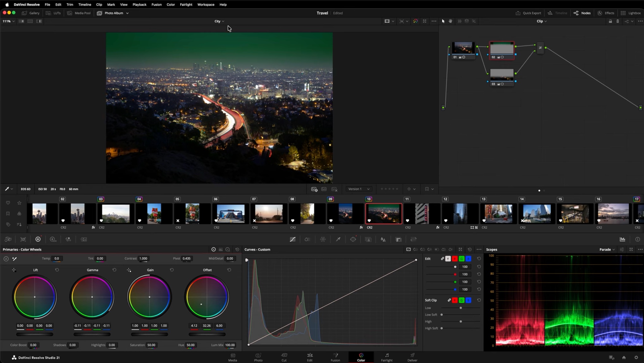Screen dimensions: 644x363
Task: Open the Color Warper palette
Action: click(323, 239)
